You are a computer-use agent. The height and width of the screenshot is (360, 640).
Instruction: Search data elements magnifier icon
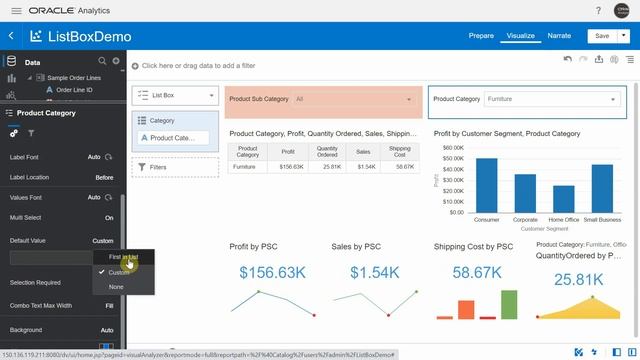coord(102,61)
